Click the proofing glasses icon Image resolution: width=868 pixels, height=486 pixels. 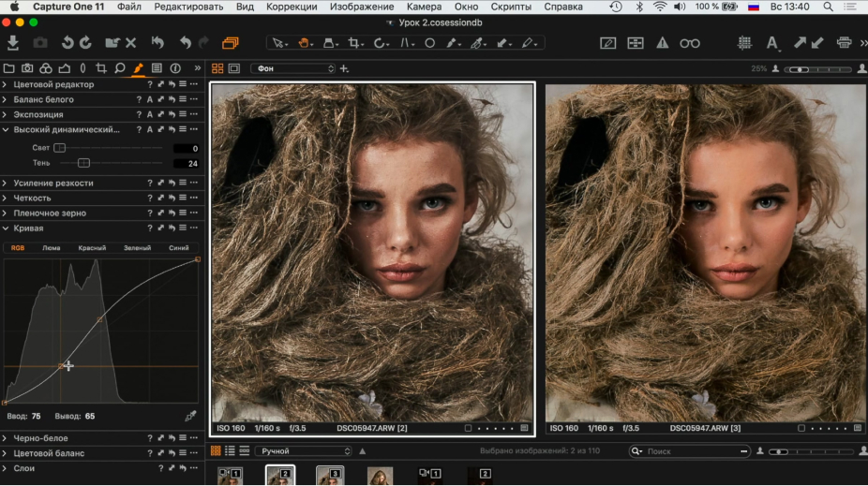tap(690, 43)
